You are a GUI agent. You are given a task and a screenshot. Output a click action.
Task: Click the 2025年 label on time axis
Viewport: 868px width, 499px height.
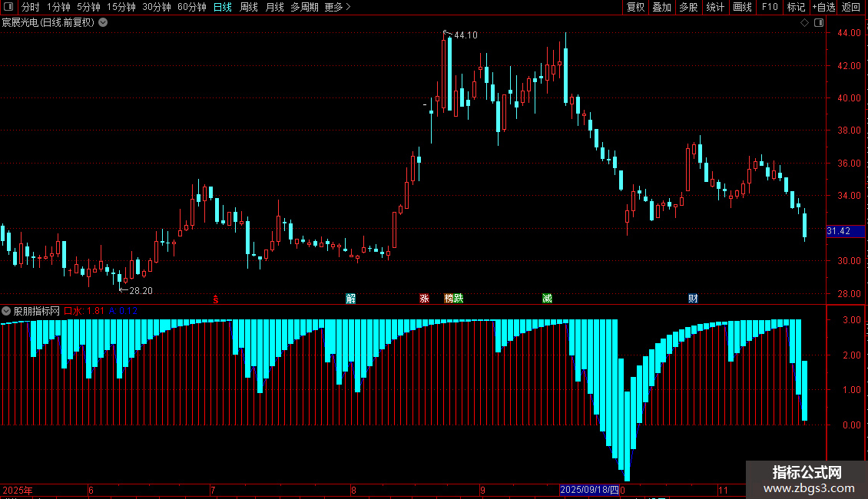click(x=17, y=490)
